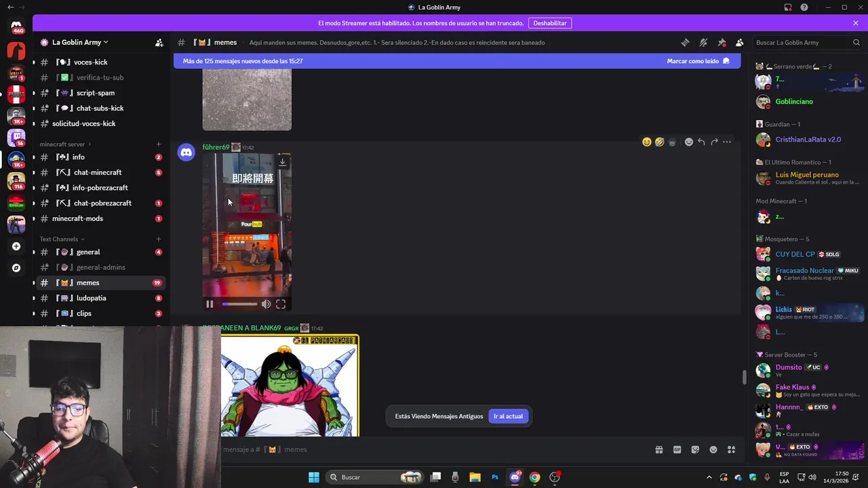Pause the video playback
The image size is (868, 488).
[x=210, y=304]
